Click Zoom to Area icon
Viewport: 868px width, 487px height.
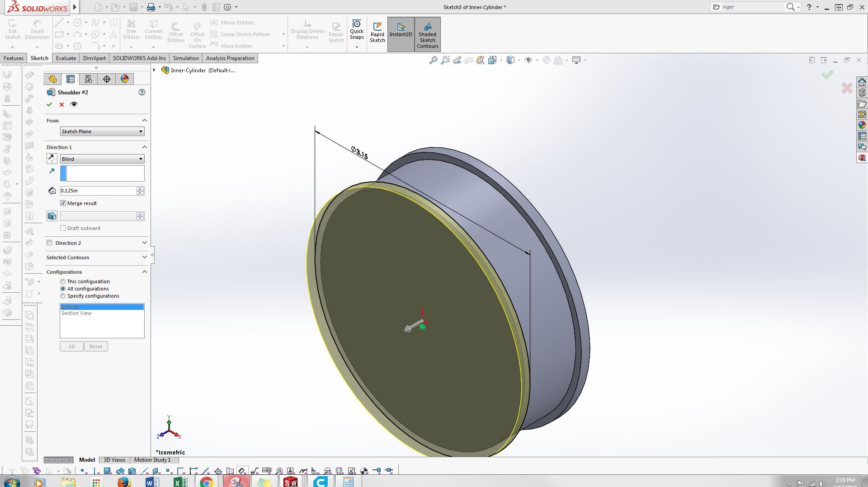coord(445,60)
